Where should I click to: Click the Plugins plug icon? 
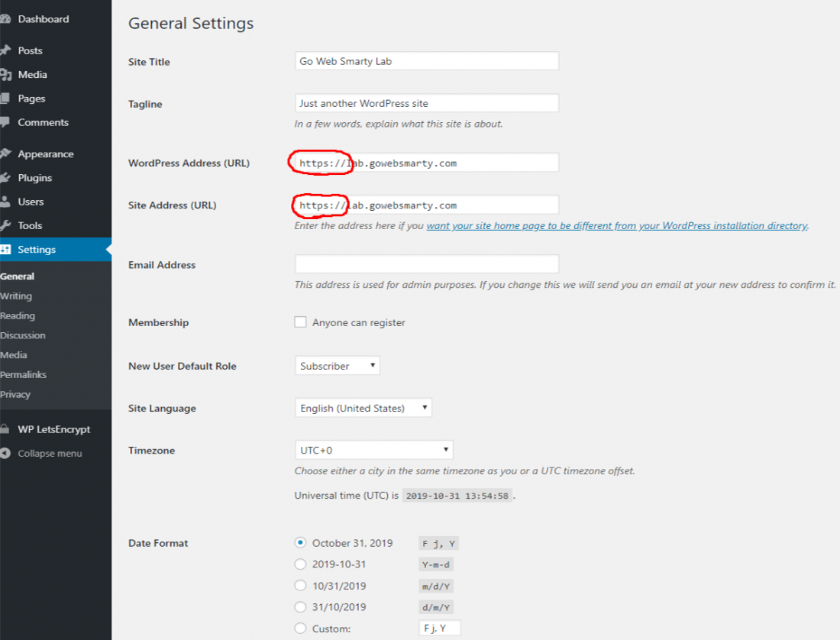[x=5, y=177]
